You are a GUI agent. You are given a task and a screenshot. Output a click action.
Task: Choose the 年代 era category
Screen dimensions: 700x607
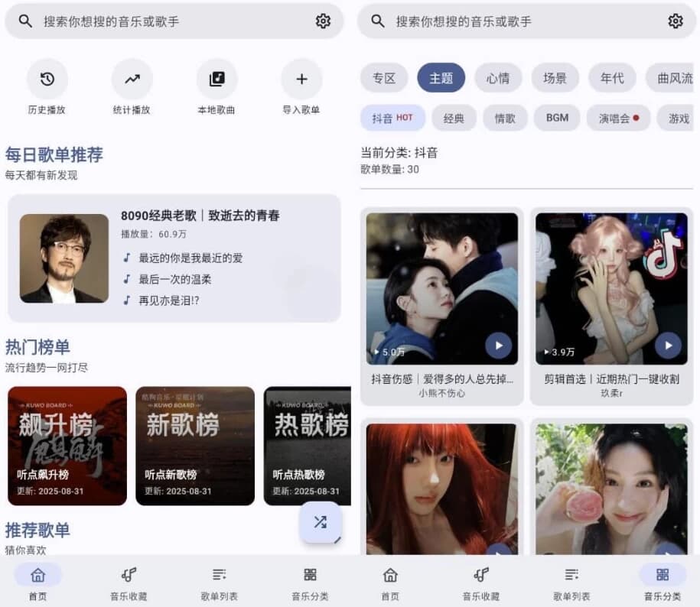611,78
